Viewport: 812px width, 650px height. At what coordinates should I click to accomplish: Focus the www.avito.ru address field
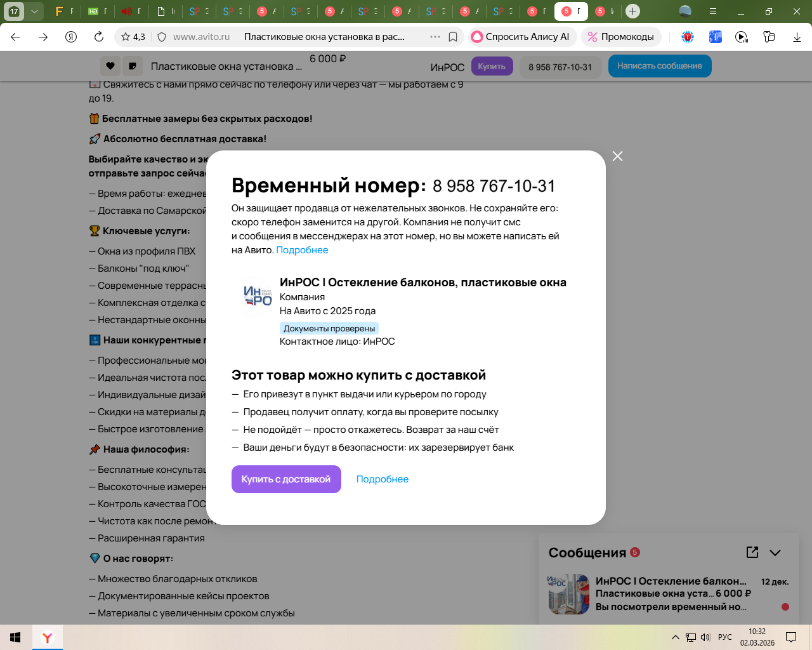click(202, 37)
